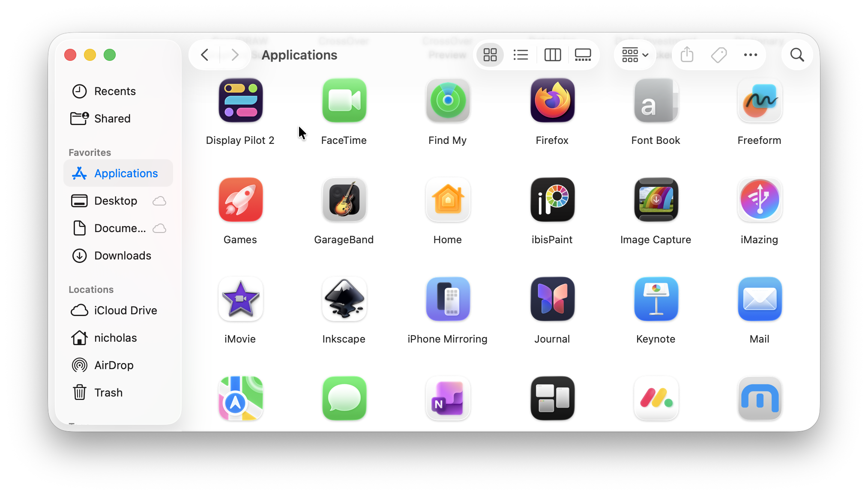The height and width of the screenshot is (495, 868).
Task: Select the blue M app icon
Action: coord(760,399)
